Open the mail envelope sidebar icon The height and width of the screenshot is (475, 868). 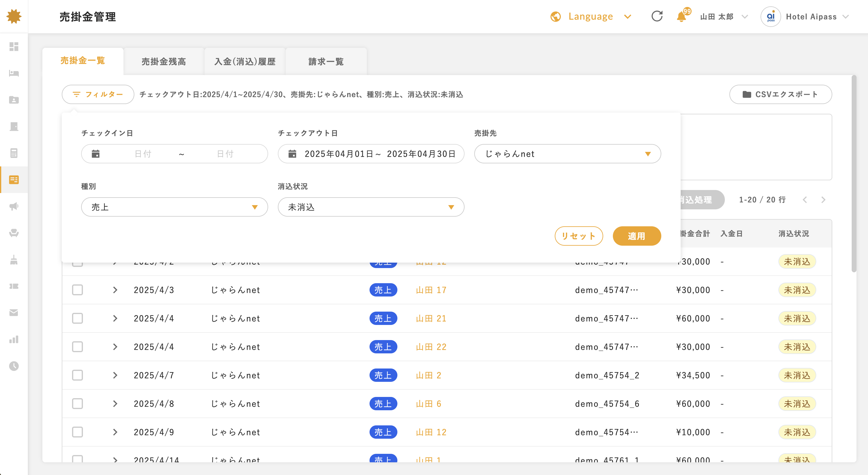(x=14, y=313)
